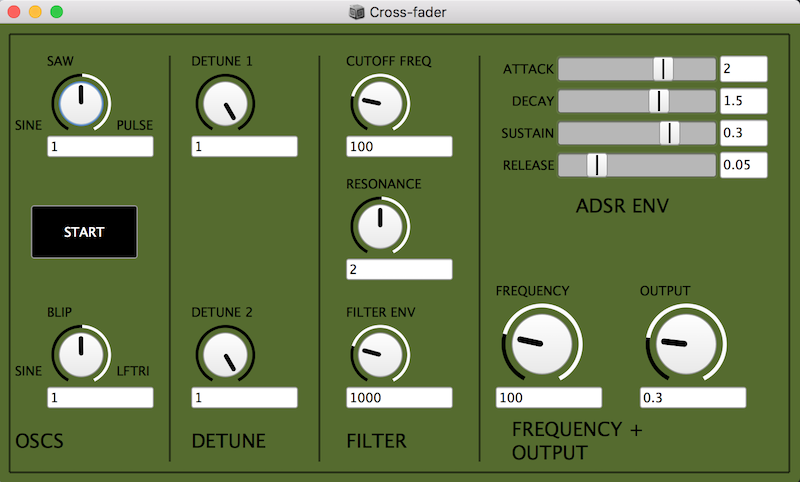Click the FILTER ENV knob
The width and height of the screenshot is (800, 482).
[x=380, y=353]
